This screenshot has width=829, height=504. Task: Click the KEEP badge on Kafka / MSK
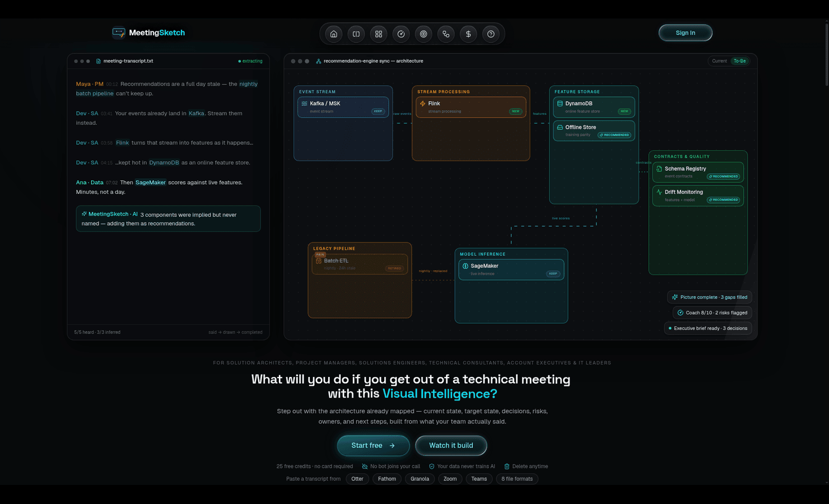378,111
